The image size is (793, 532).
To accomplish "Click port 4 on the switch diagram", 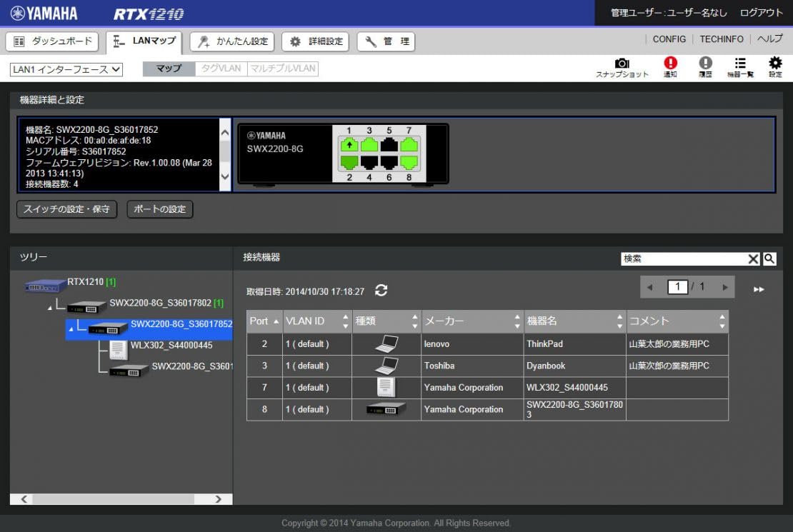I will pyautogui.click(x=369, y=162).
